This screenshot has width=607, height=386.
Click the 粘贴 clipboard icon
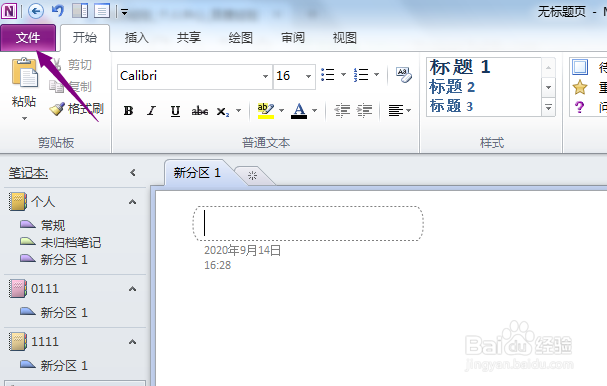tap(24, 72)
